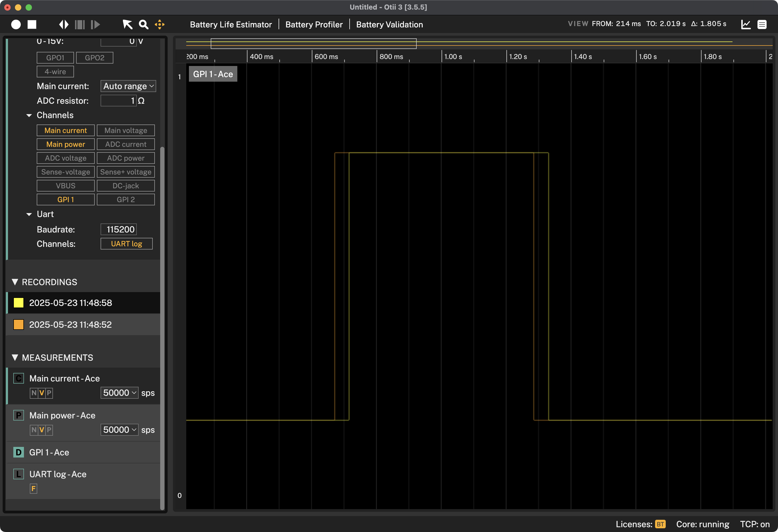Image resolution: width=778 pixels, height=532 pixels.
Task: Click the 0-15V voltage input field
Action: point(118,41)
